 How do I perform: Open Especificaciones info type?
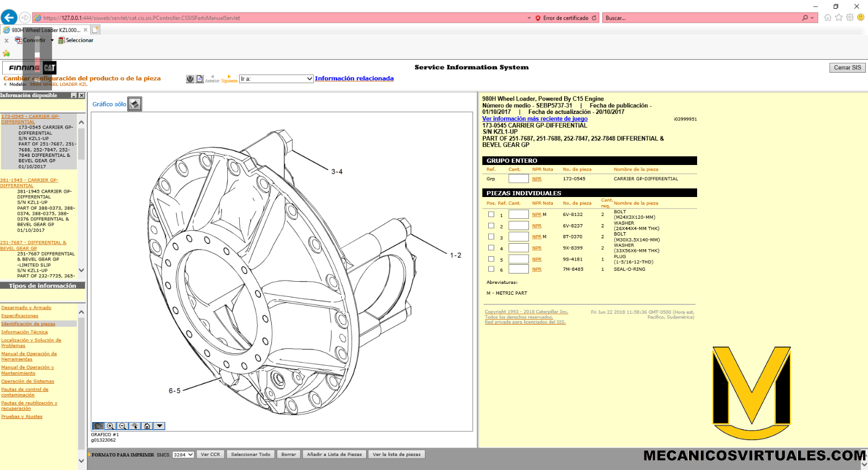click(20, 316)
